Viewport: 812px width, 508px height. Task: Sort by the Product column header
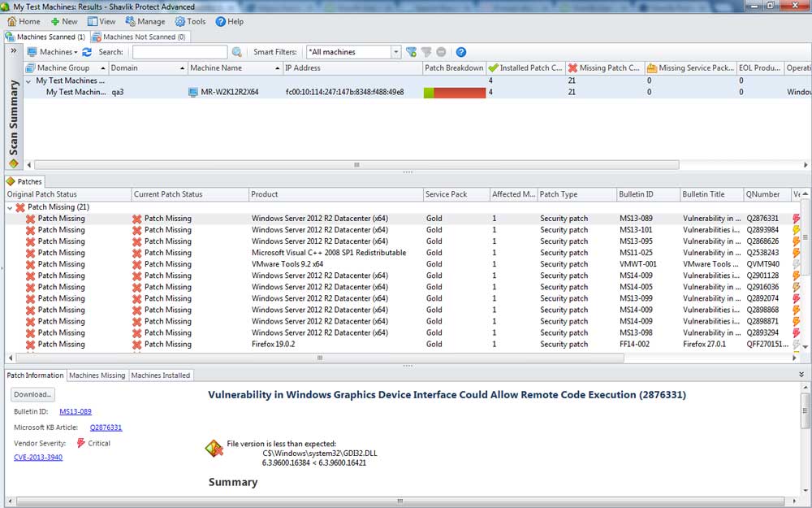click(335, 194)
